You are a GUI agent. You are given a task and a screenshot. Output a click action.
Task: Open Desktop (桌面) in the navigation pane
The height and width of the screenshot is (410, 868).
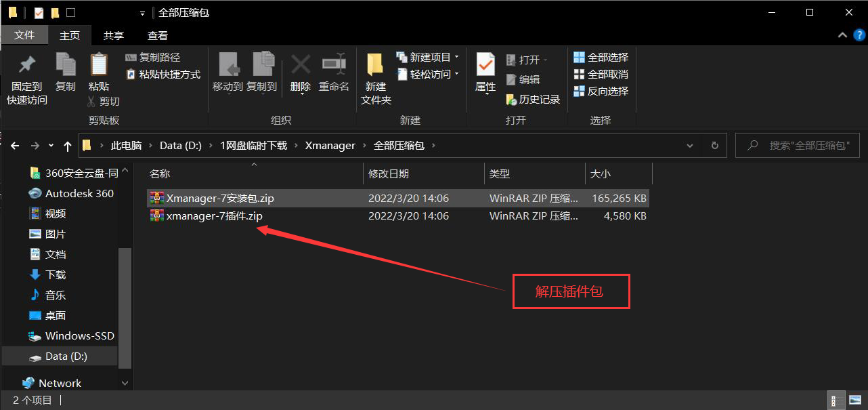click(47, 315)
